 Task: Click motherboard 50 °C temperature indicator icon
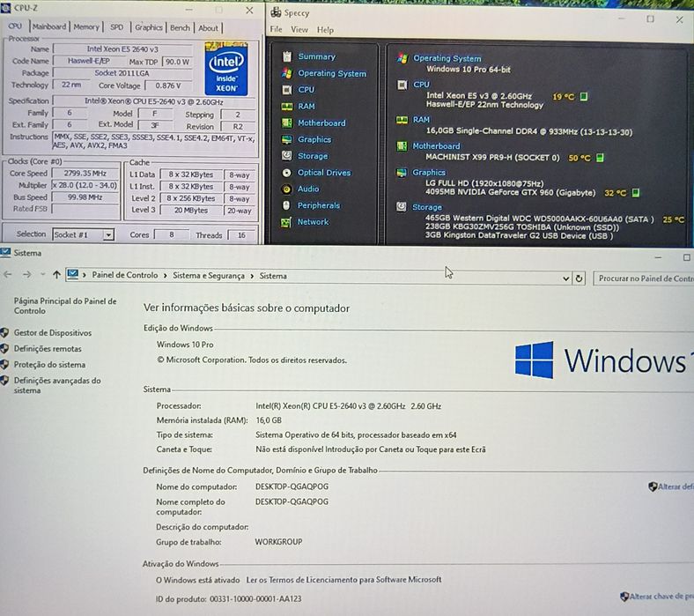coord(599,158)
